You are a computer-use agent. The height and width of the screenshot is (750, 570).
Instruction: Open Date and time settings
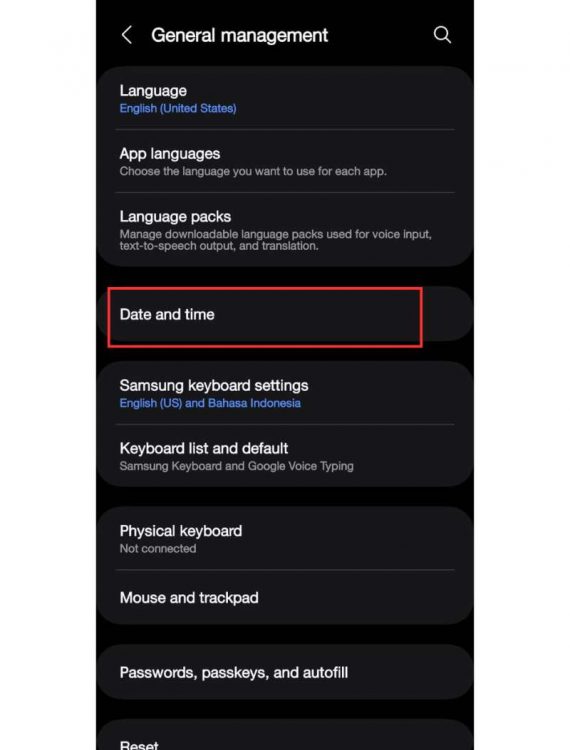pyautogui.click(x=285, y=314)
